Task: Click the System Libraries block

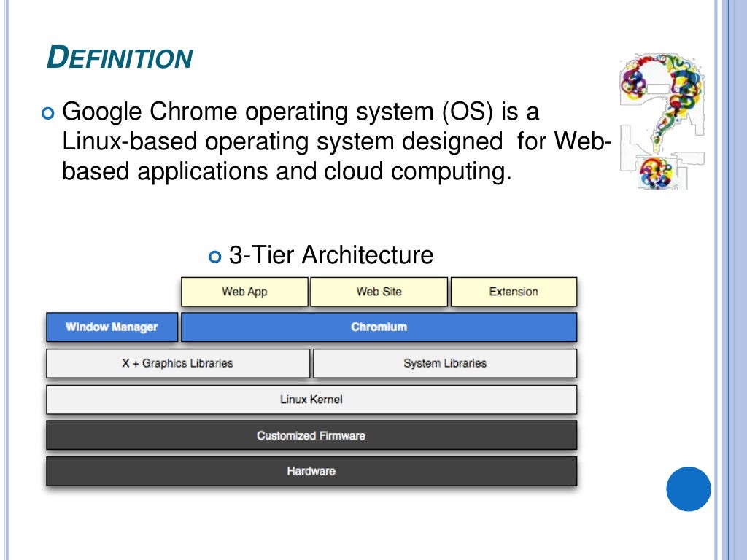Action: click(x=445, y=363)
